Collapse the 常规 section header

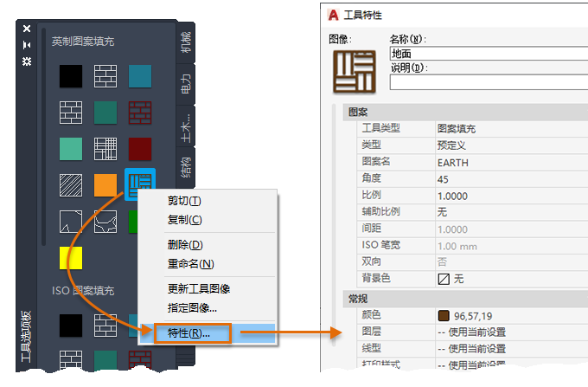click(x=465, y=300)
